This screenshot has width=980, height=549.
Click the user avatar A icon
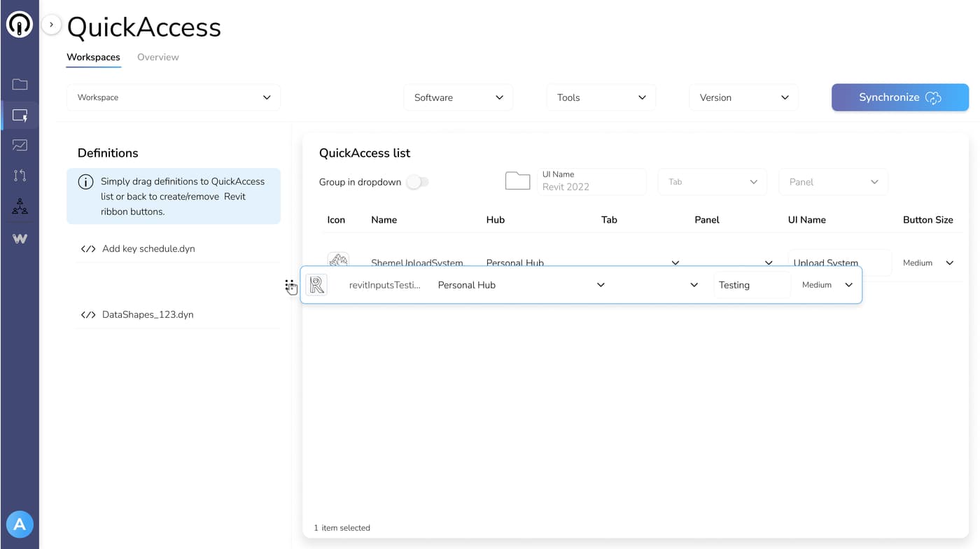coord(20,524)
